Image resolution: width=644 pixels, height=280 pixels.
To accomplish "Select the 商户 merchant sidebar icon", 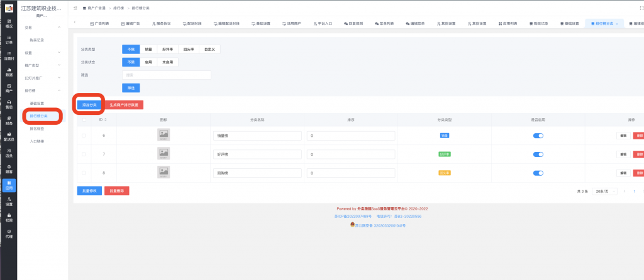I will coord(9,88).
